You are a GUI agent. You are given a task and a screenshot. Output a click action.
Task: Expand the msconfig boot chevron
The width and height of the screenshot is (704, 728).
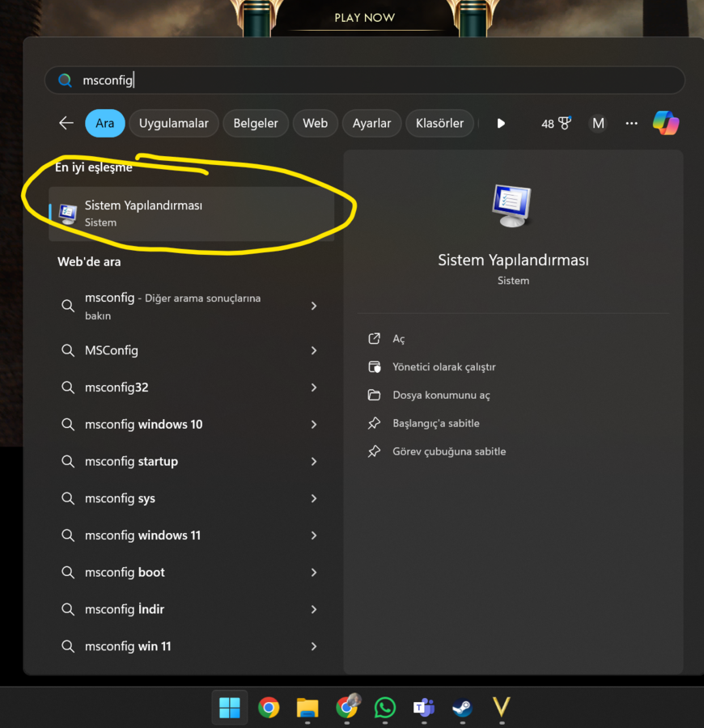coord(314,572)
